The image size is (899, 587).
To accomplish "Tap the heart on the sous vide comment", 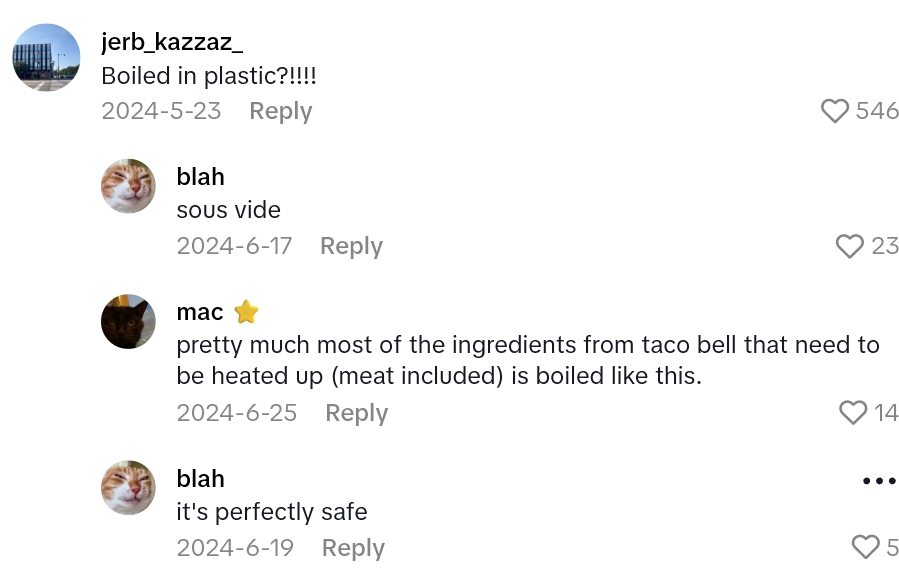I will 851,246.
